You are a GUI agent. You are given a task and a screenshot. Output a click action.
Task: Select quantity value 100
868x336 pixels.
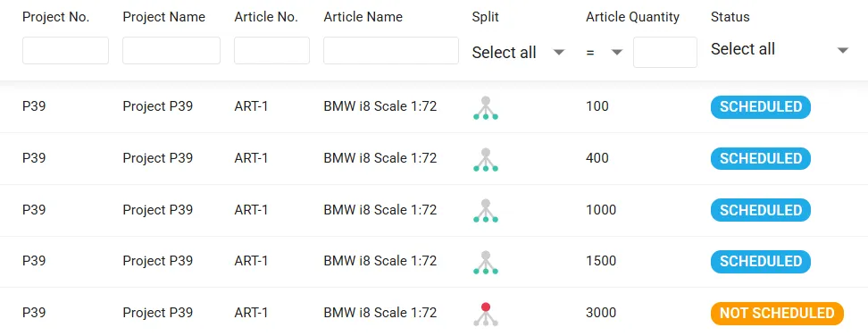tap(597, 106)
